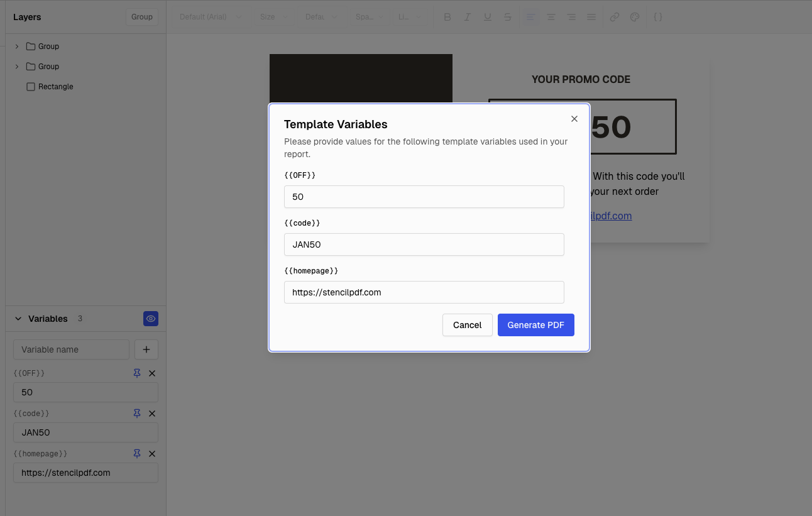Click the Generate PDF button

tap(536, 325)
